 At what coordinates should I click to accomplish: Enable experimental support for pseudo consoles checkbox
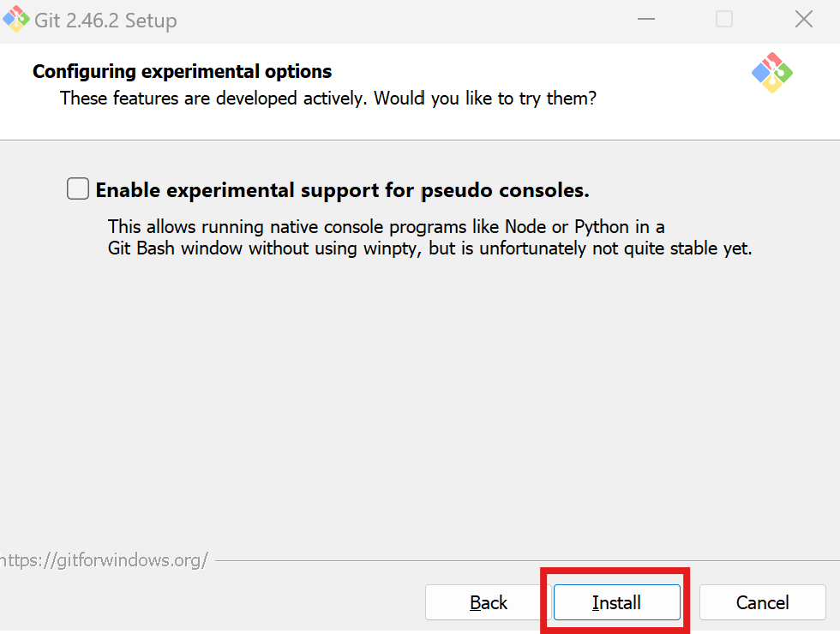78,189
